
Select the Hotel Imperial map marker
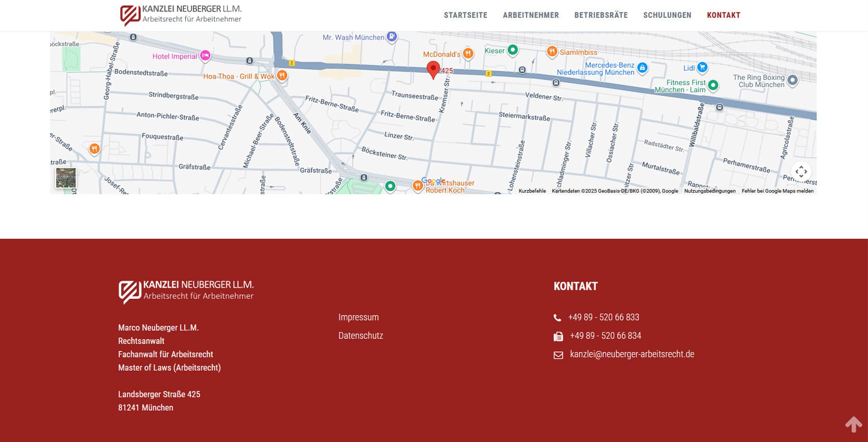click(x=205, y=56)
